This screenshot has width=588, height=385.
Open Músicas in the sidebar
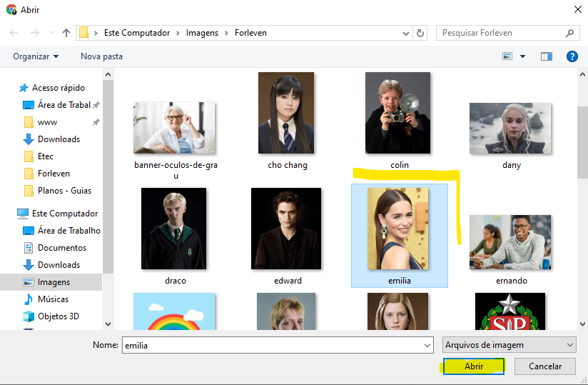pyautogui.click(x=53, y=299)
